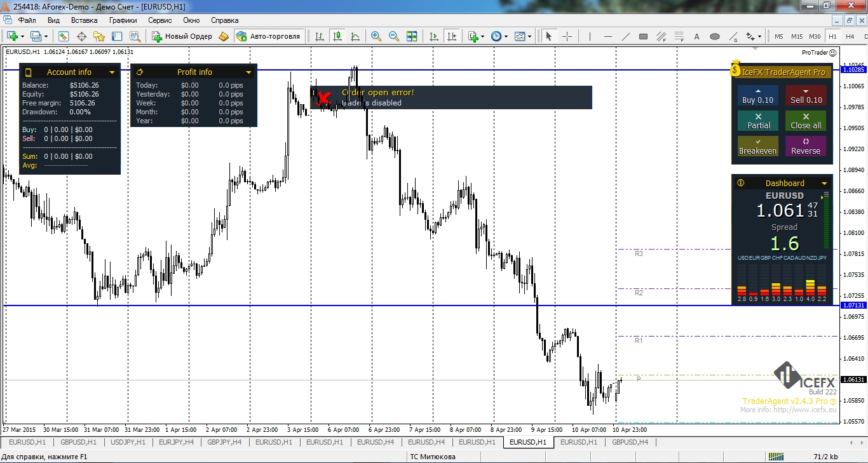
Task: Click connection status bars in status bar
Action: [x=775, y=456]
